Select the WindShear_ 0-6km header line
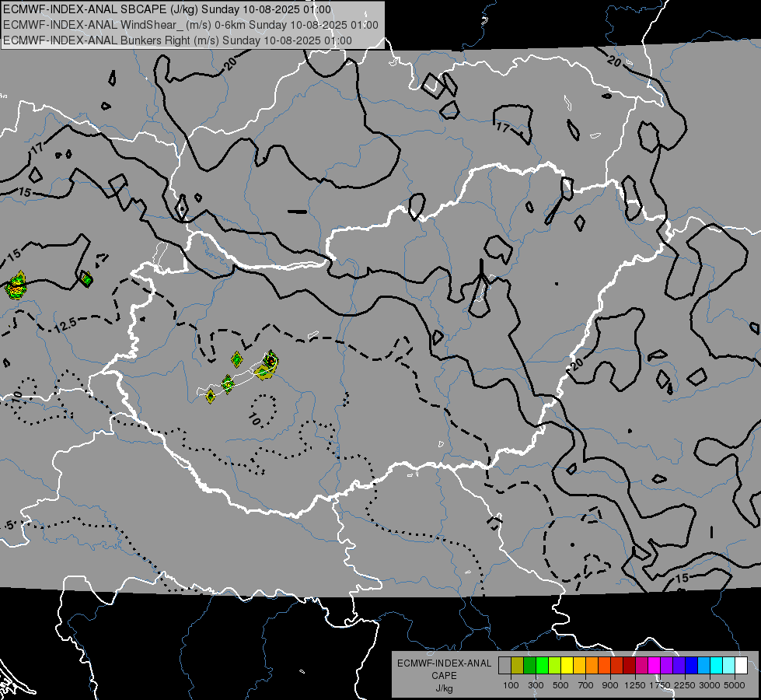761x700 pixels. click(x=190, y=25)
